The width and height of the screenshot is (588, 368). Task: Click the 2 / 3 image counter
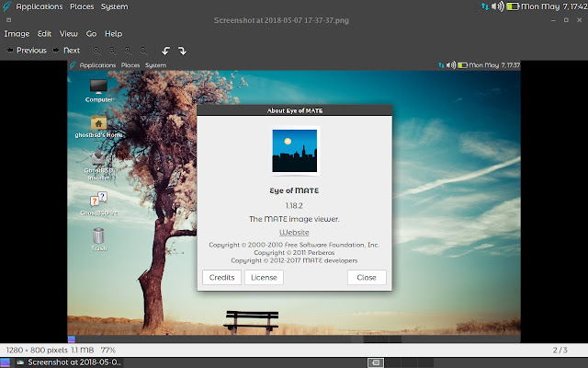point(560,350)
